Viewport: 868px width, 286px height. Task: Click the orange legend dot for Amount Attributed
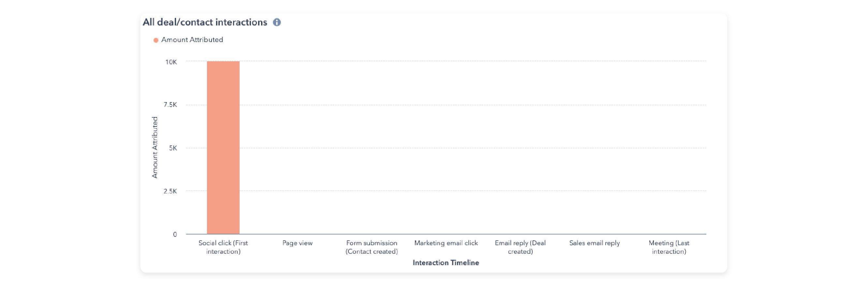click(156, 40)
